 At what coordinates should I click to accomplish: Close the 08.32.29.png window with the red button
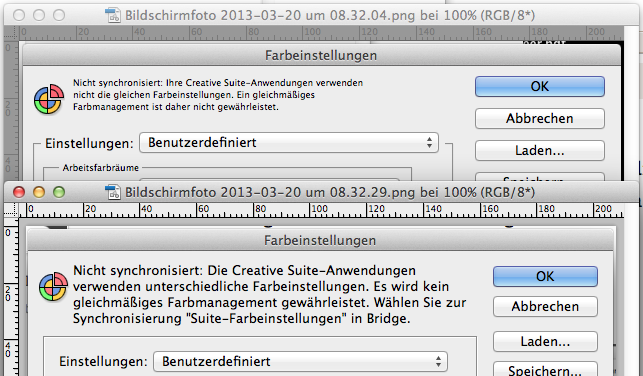[19, 192]
